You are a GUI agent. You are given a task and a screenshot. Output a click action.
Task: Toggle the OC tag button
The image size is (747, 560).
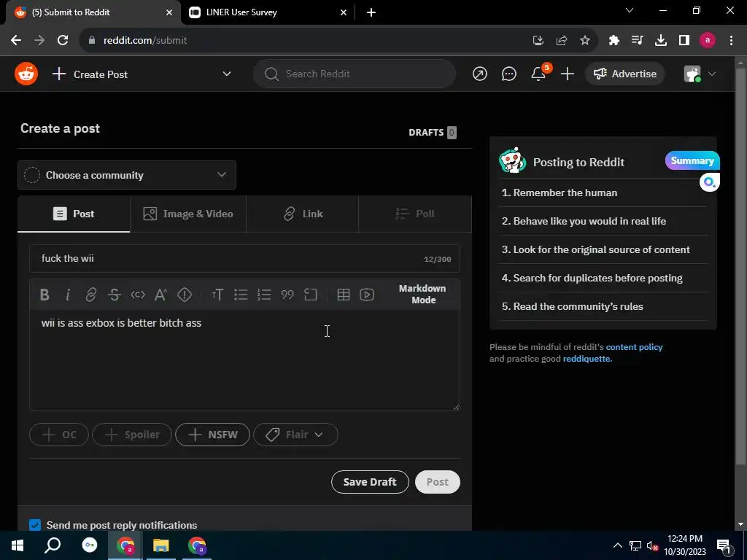tap(59, 435)
